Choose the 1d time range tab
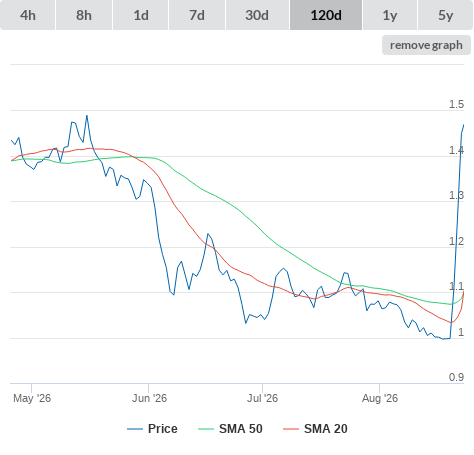This screenshot has height=455, width=474. click(x=141, y=15)
